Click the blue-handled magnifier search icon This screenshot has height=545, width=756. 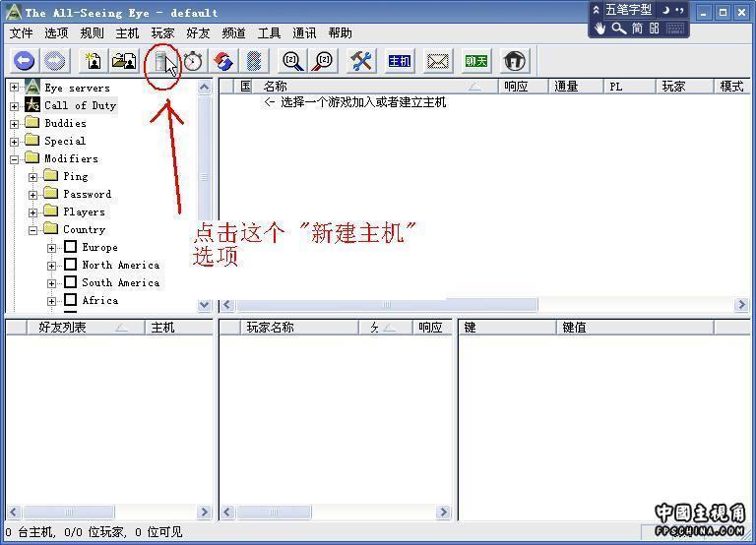point(292,61)
